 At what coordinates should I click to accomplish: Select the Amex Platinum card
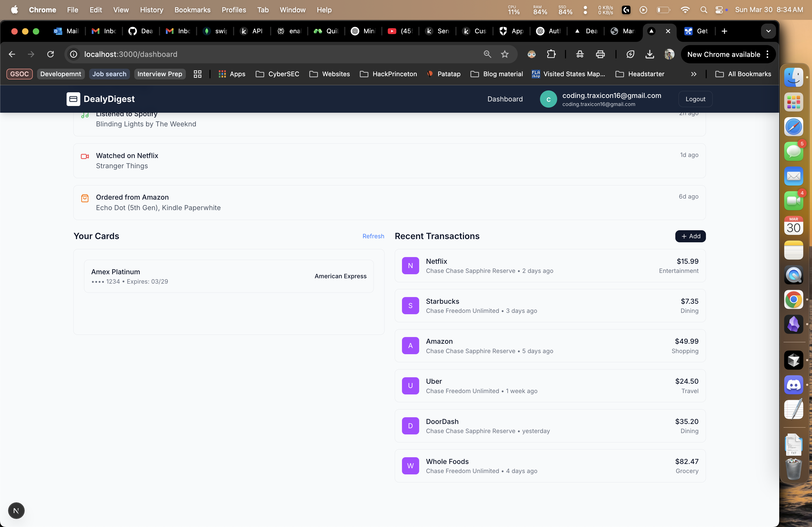(229, 276)
